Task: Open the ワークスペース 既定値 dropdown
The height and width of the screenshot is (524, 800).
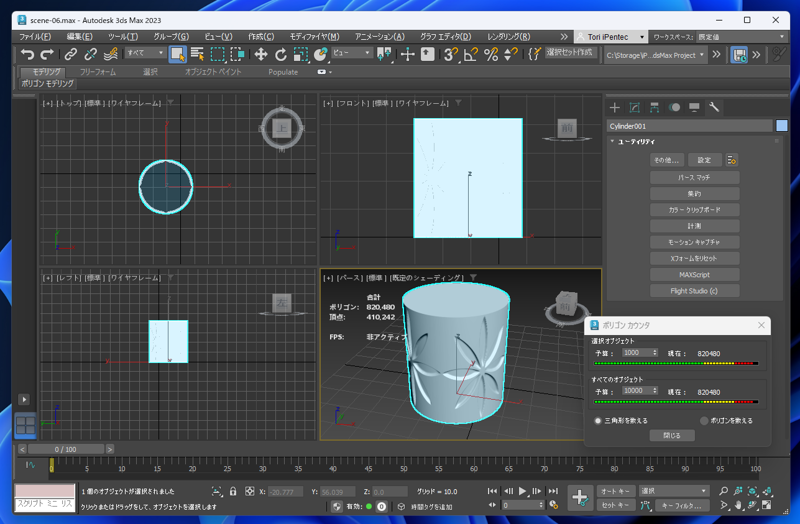Action: point(741,37)
